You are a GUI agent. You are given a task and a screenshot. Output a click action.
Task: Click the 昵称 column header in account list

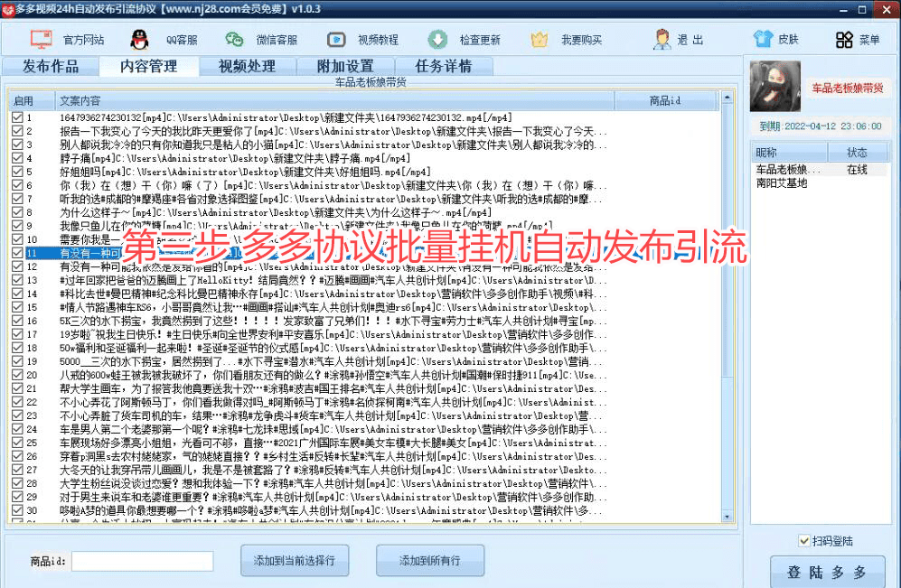tap(790, 153)
